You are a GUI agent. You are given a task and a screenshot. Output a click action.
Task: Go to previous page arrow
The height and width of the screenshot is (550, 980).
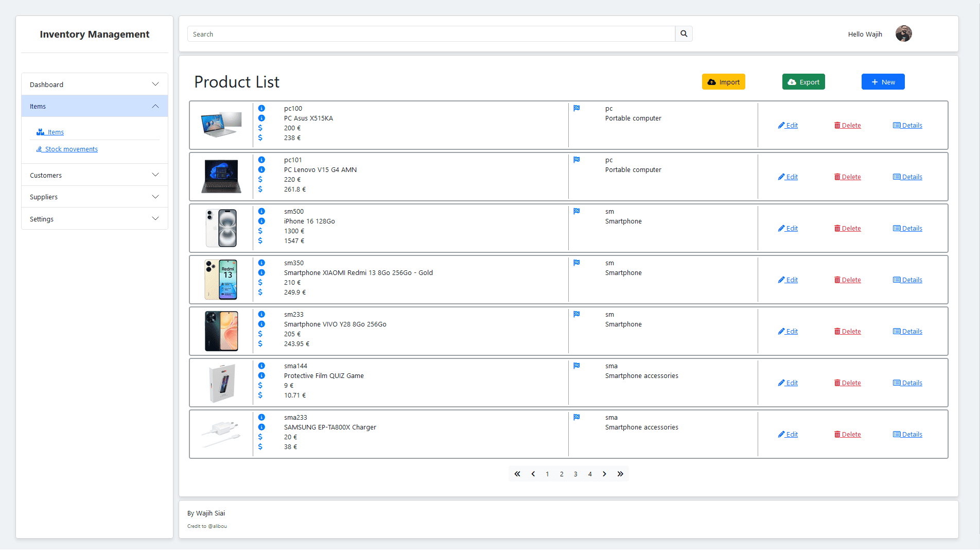coord(533,474)
